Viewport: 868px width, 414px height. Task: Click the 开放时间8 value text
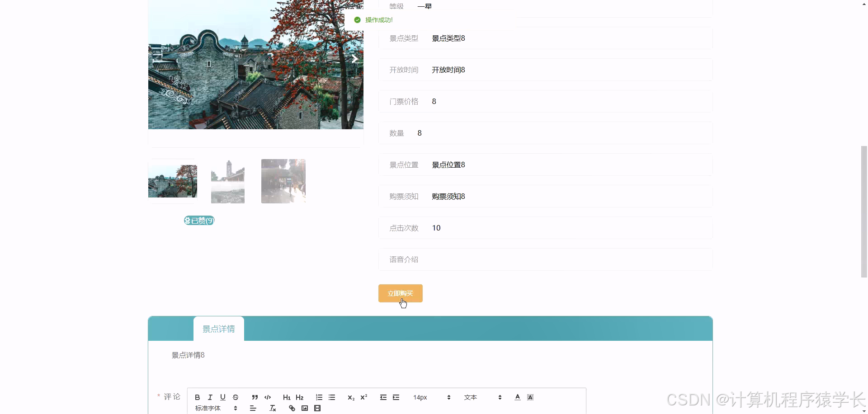click(x=448, y=70)
